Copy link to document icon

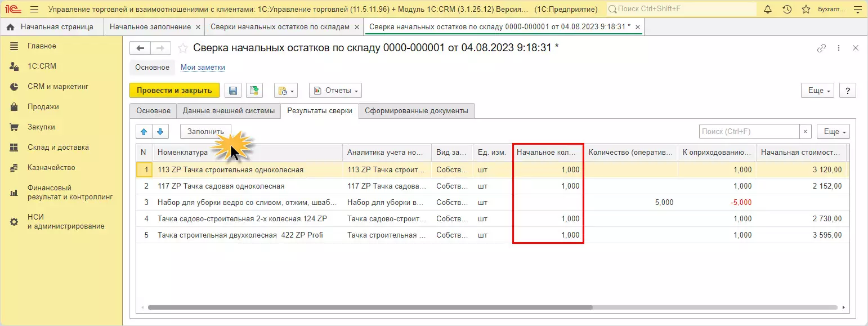pyautogui.click(x=821, y=48)
